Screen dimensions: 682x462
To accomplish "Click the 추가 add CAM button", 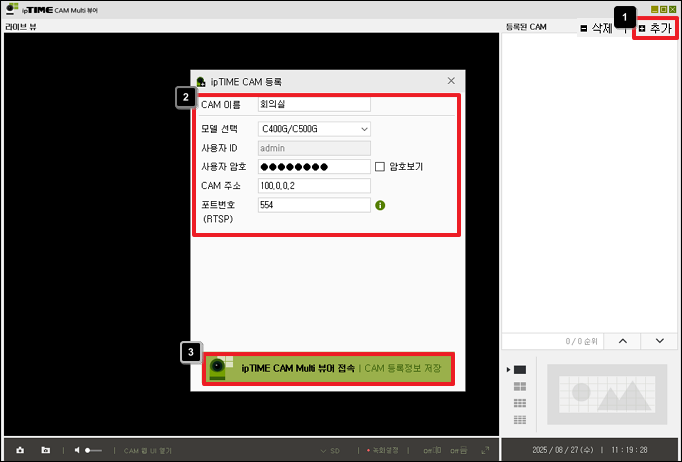I will tap(655, 28).
